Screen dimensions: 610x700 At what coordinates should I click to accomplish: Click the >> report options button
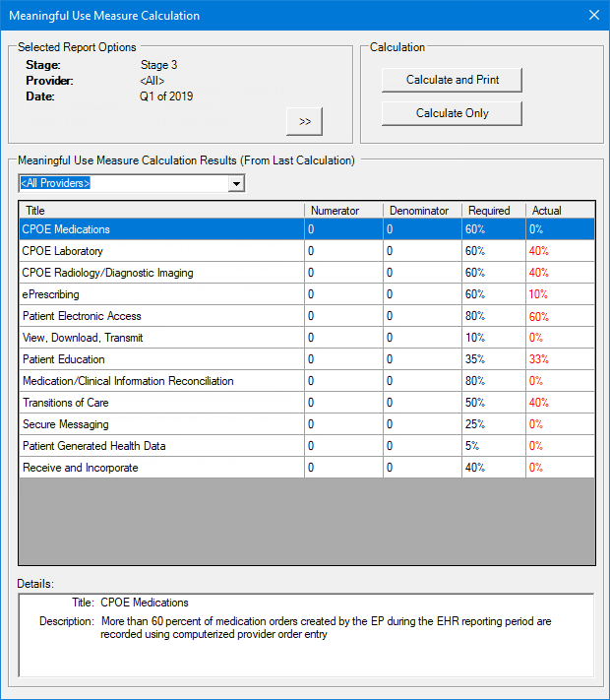coord(304,121)
